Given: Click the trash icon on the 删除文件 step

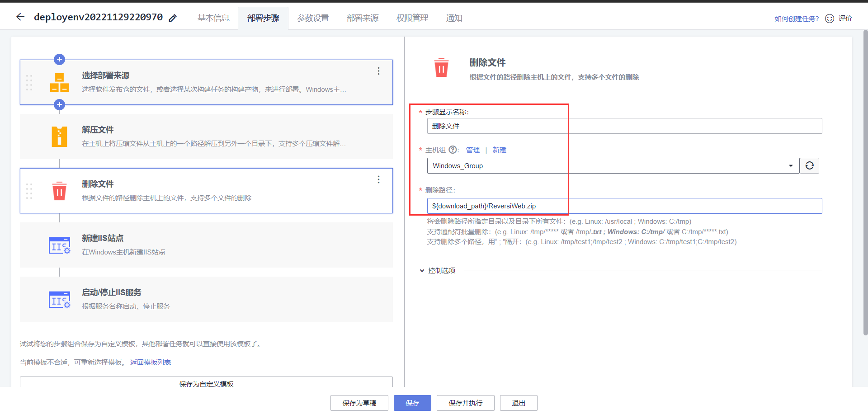Looking at the screenshot, I should [59, 191].
